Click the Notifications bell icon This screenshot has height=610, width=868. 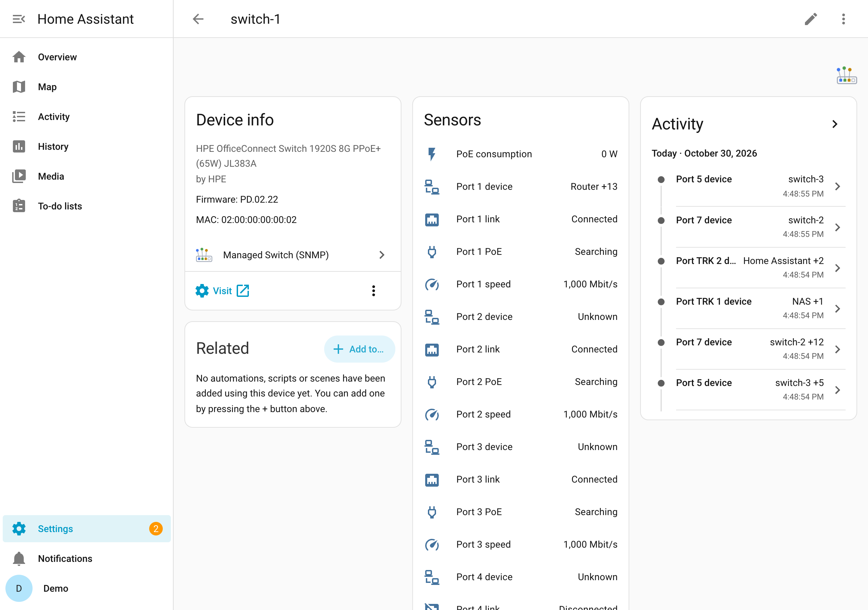click(19, 558)
